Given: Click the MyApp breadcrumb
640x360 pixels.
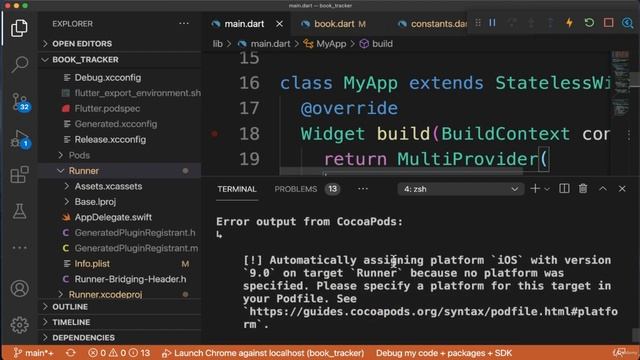Looking at the screenshot, I should click(x=331, y=44).
